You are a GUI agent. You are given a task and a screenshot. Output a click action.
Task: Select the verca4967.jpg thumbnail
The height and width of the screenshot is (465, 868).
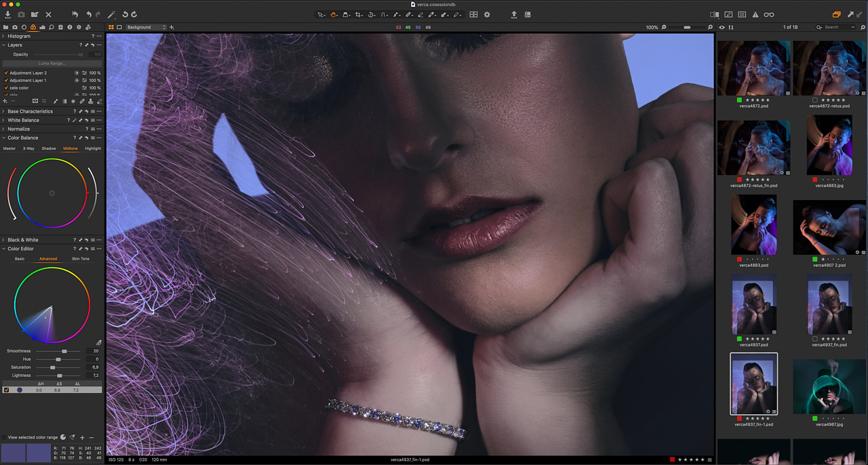tap(829, 386)
